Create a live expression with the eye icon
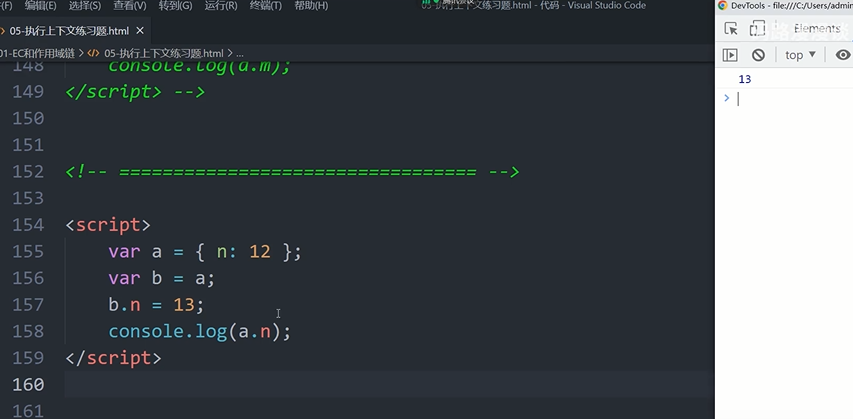 (x=843, y=55)
